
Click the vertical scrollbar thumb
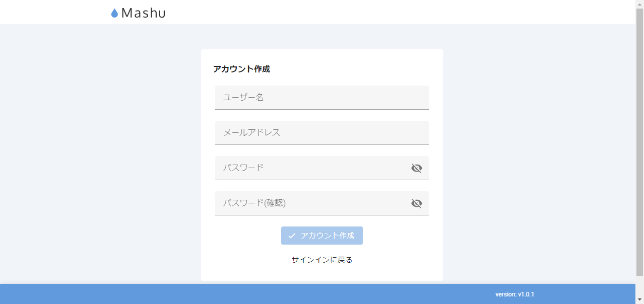(639, 141)
